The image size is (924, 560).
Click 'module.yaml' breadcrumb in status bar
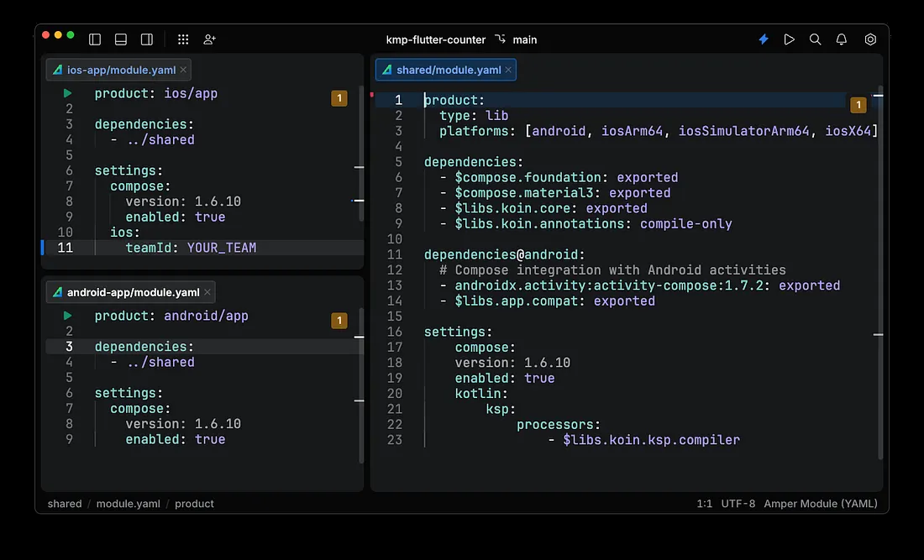pyautogui.click(x=128, y=504)
